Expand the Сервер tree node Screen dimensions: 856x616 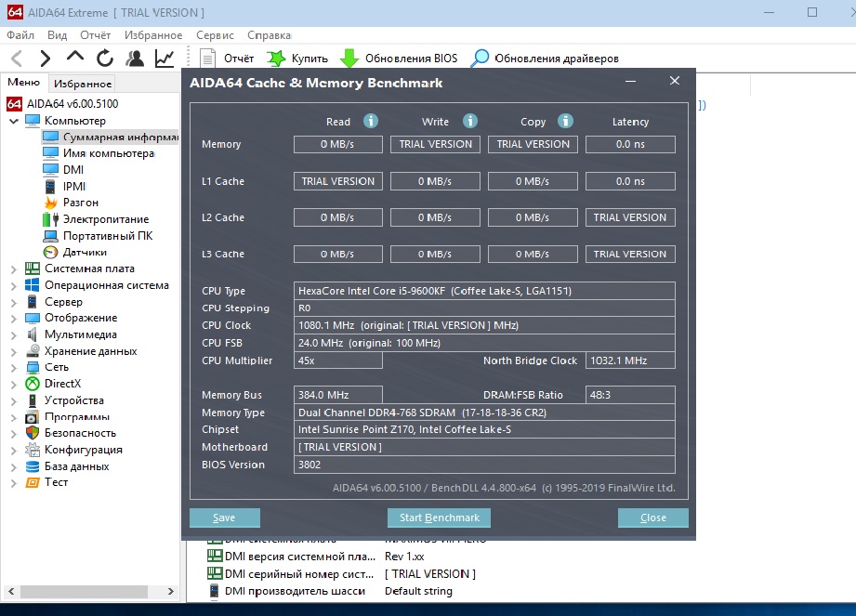coord(14,302)
